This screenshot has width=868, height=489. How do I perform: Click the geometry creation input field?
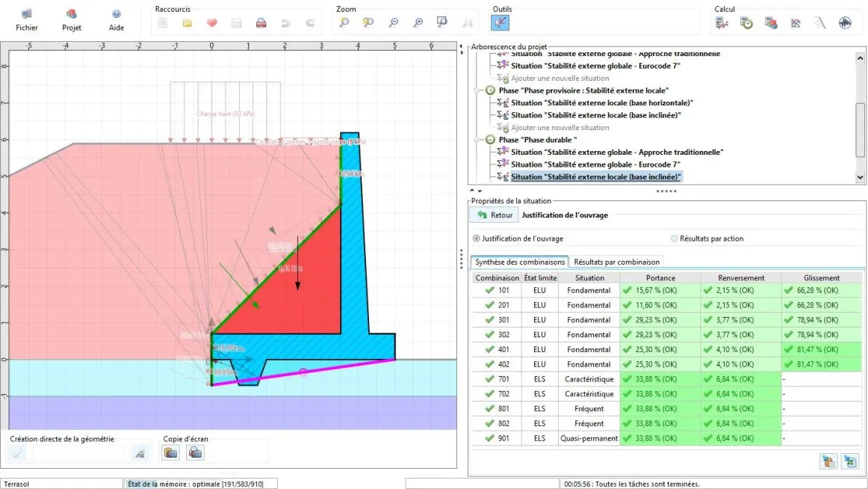point(78,452)
